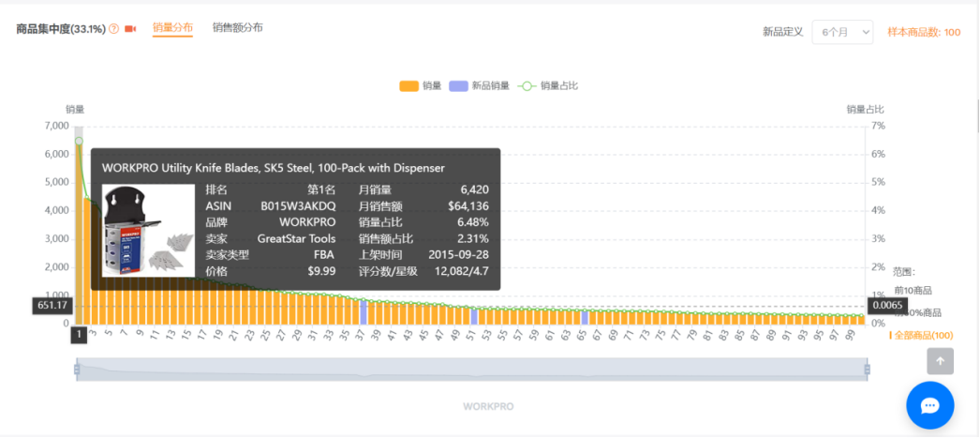Click the right handle of the zoom slider
980x438 pixels.
[867, 370]
